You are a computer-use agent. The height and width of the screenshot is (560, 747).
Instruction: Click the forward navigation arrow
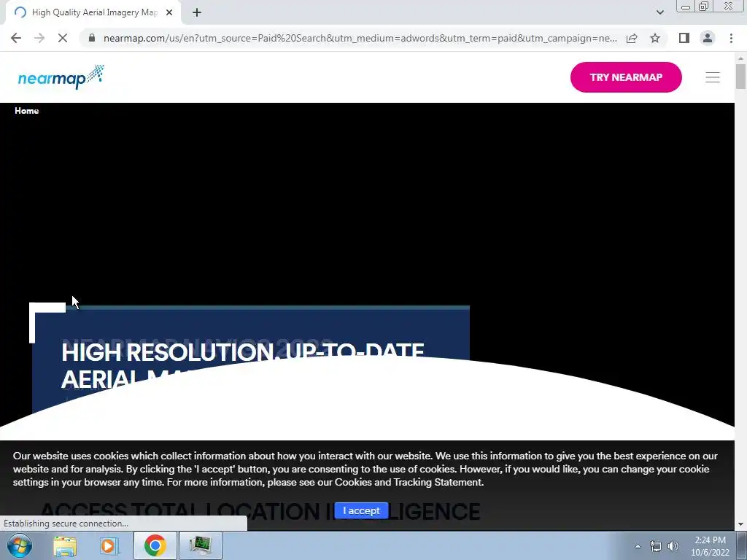point(39,38)
